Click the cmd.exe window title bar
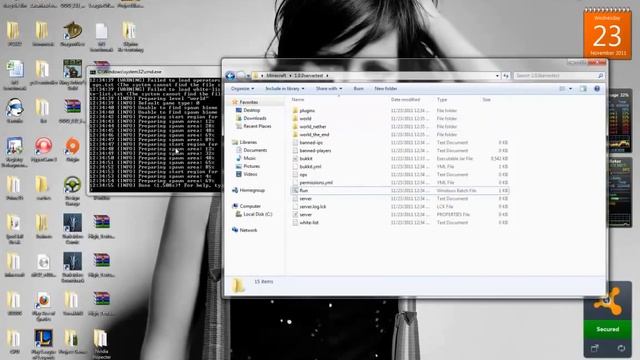 155,72
